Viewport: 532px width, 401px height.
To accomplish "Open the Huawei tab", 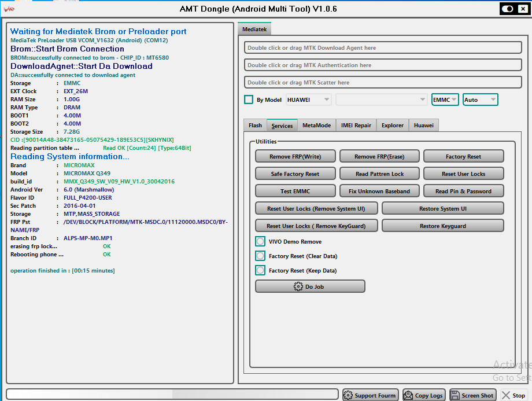I will point(424,126).
